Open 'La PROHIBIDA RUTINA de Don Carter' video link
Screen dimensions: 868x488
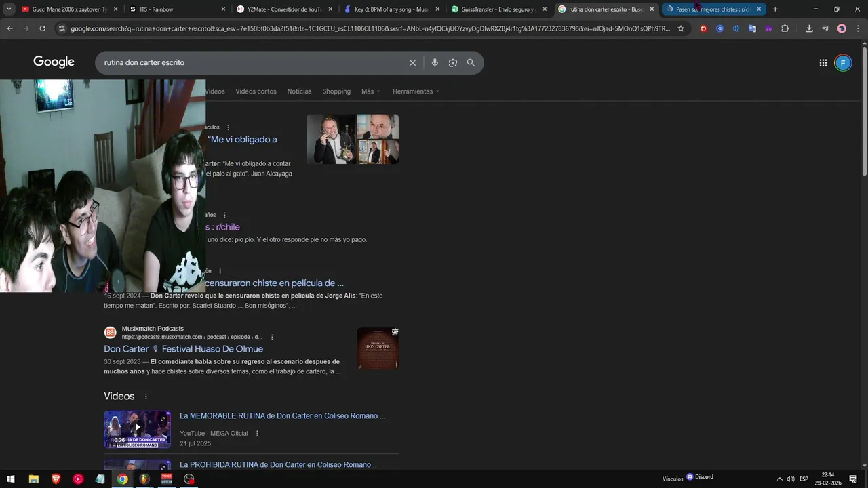coord(279,465)
